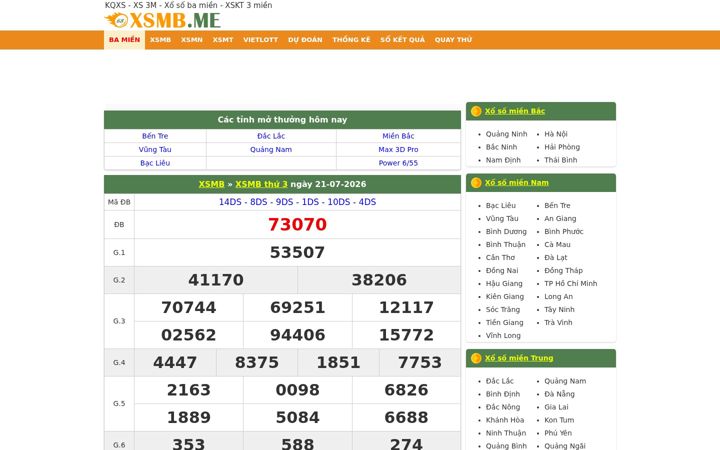Open Cà Mau in the sidebar
The image size is (720, 450).
pyautogui.click(x=557, y=244)
